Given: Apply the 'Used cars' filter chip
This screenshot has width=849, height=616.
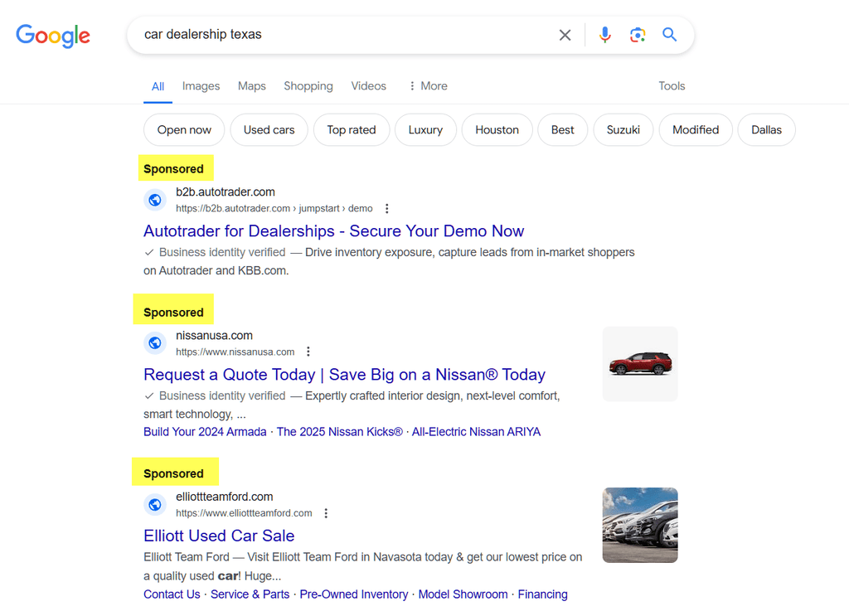Looking at the screenshot, I should coord(269,130).
